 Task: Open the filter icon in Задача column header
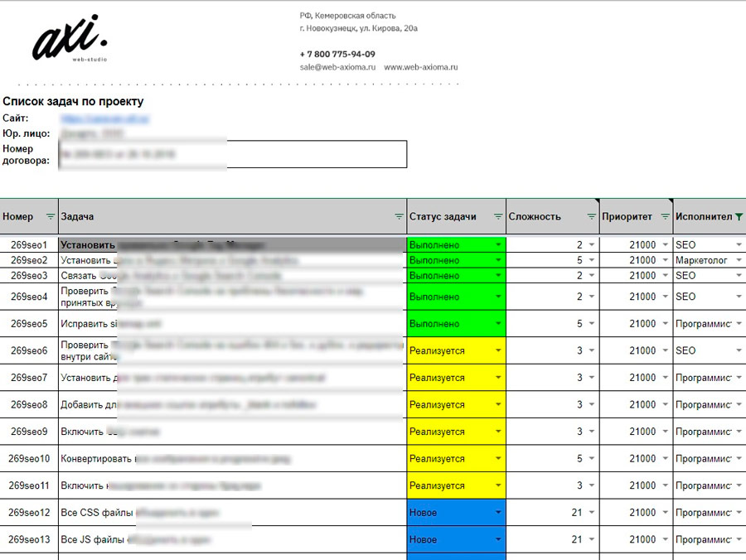tap(399, 217)
